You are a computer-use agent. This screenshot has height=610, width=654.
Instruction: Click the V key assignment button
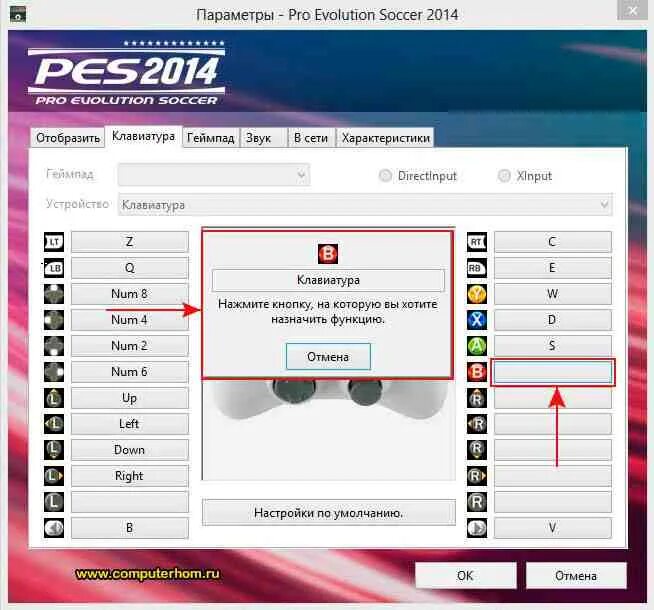pyautogui.click(x=553, y=528)
